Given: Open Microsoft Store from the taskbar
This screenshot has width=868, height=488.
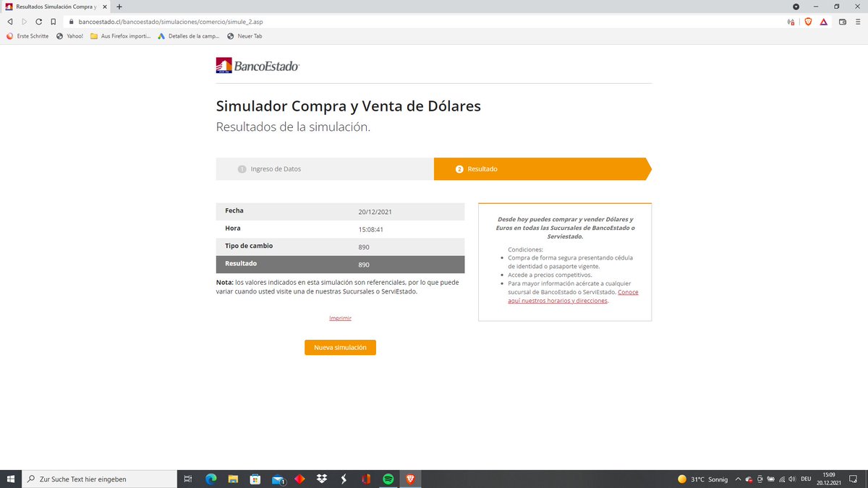Looking at the screenshot, I should (x=255, y=479).
